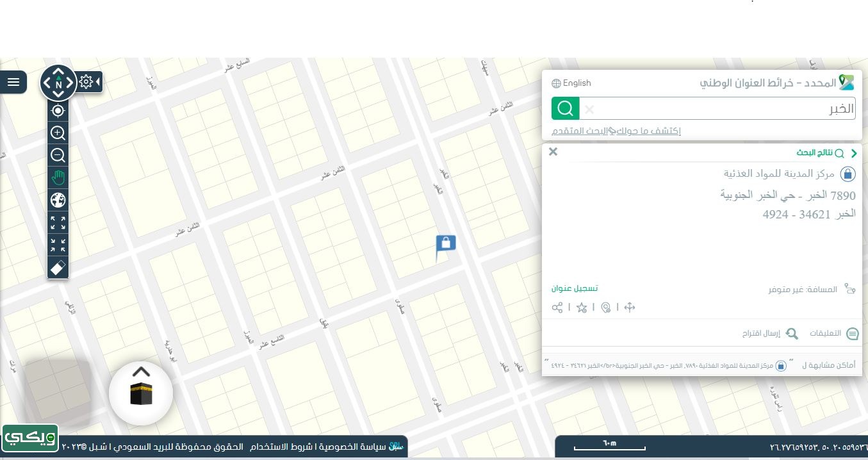This screenshot has width=868, height=460.
Task: Clear the search field with the X
Action: (x=589, y=109)
